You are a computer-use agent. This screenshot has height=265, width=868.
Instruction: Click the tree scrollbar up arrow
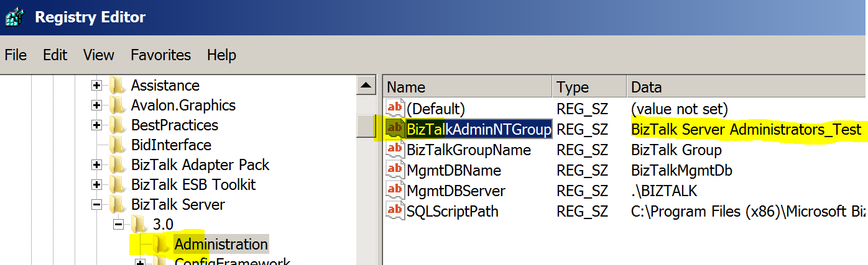[366, 86]
